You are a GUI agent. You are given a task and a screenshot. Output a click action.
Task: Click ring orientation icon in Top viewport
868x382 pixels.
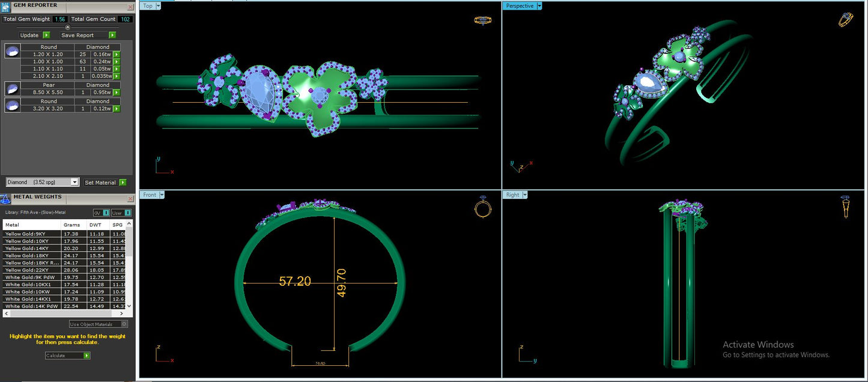click(x=483, y=20)
